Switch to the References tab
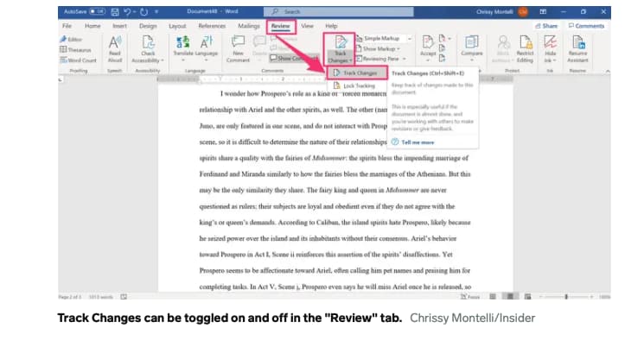This screenshot has height=341, width=644. coord(212,25)
